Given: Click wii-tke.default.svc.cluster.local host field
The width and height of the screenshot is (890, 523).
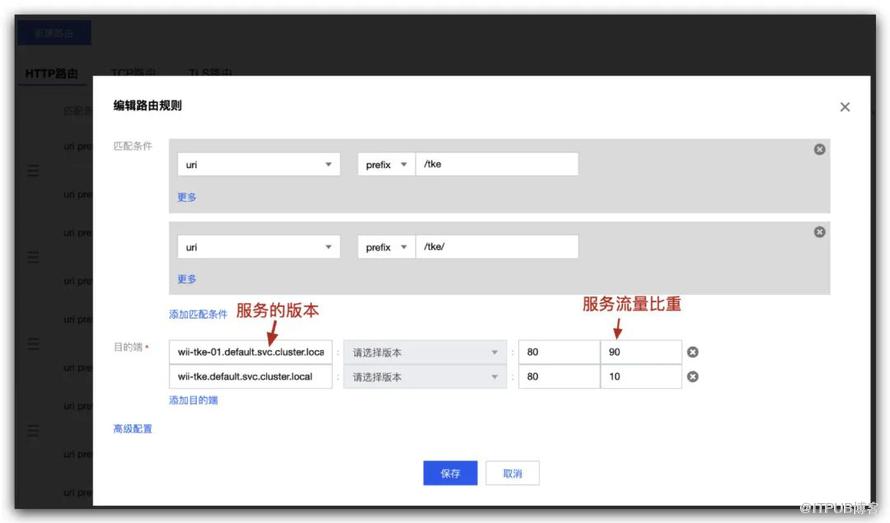Looking at the screenshot, I should (250, 376).
